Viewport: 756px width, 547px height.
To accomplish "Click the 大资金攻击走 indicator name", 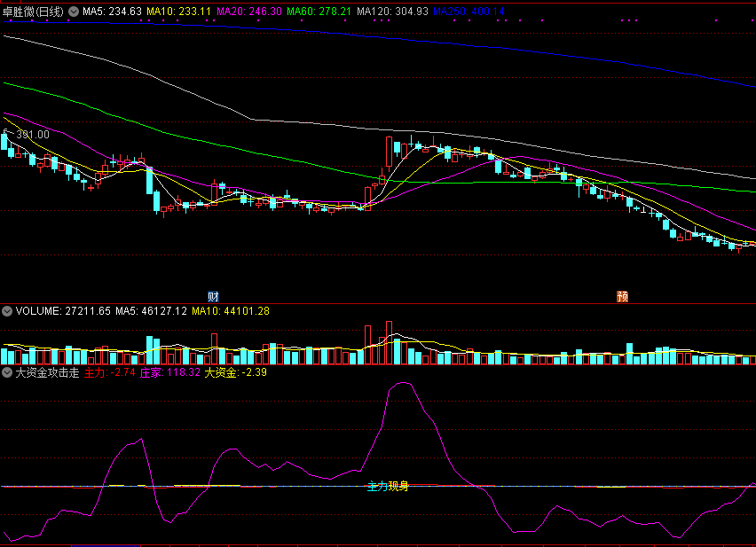I will 47,372.
